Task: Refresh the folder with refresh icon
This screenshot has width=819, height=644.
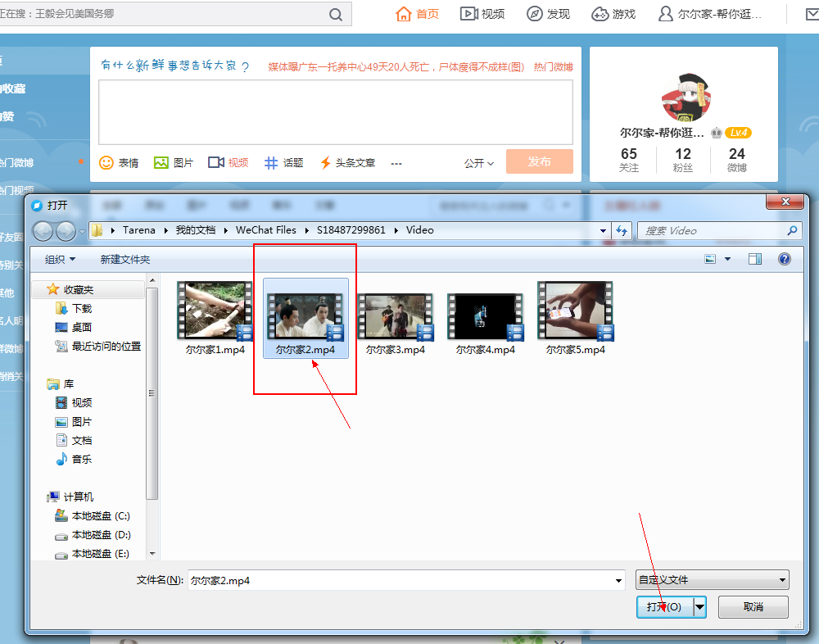Action: 622,230
